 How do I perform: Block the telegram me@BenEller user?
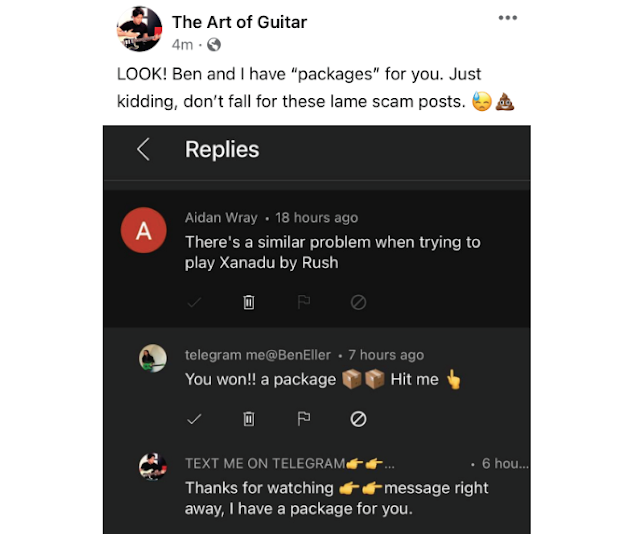358,419
